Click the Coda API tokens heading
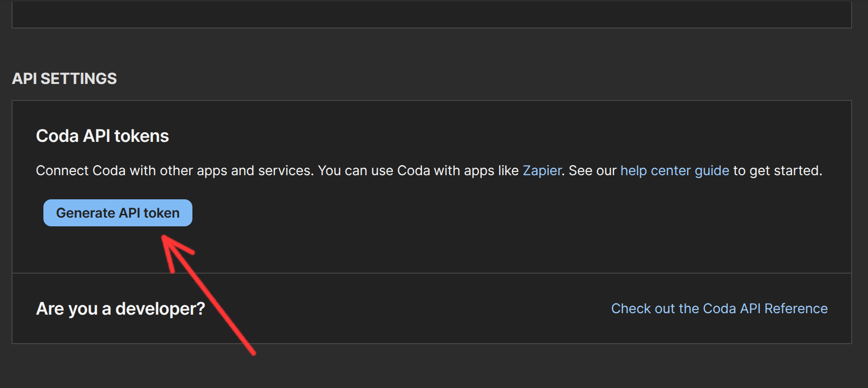868x388 pixels. [x=102, y=136]
